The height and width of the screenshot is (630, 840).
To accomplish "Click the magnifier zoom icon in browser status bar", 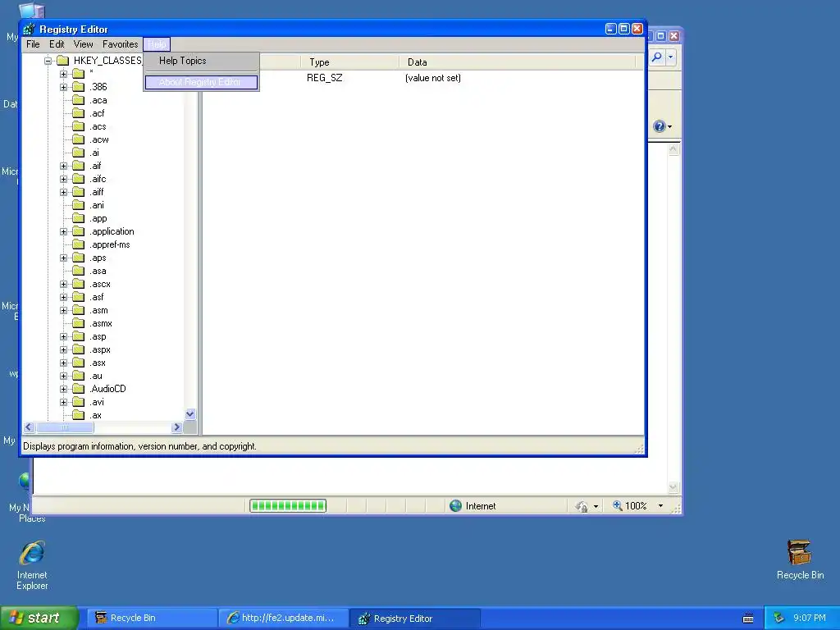I will [617, 505].
